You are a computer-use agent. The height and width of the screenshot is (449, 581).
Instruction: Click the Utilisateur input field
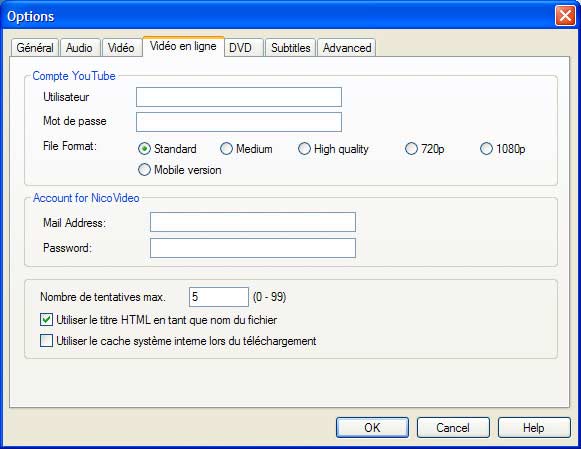pyautogui.click(x=239, y=97)
